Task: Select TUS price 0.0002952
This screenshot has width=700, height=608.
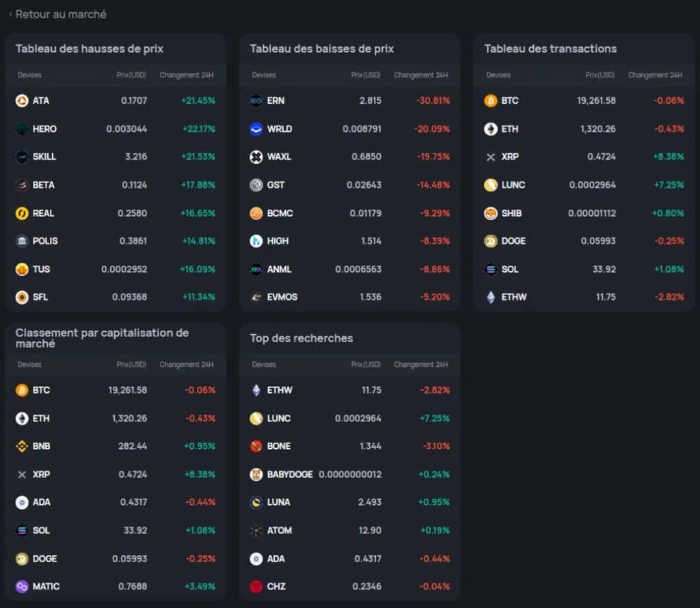Action: click(x=124, y=269)
